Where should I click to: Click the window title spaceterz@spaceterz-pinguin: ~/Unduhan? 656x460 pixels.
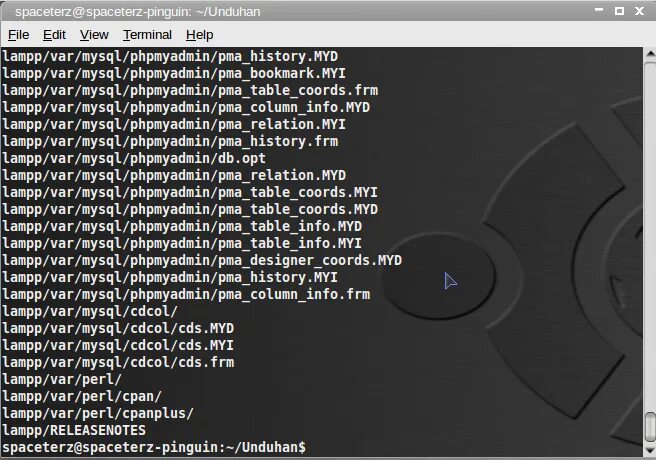[138, 12]
